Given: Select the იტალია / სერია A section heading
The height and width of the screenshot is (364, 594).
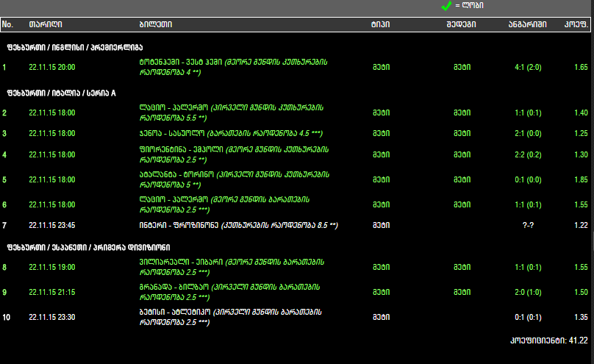Looking at the screenshot, I should click(x=61, y=93).
